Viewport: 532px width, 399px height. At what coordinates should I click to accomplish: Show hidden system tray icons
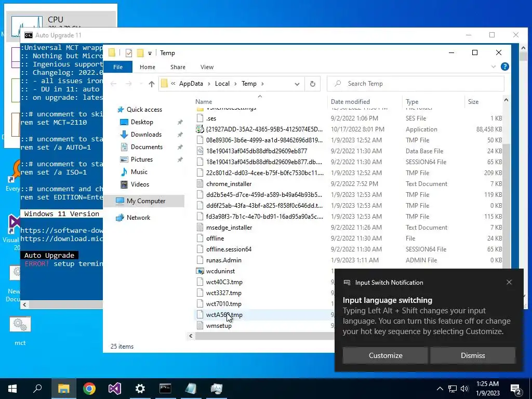click(x=440, y=389)
